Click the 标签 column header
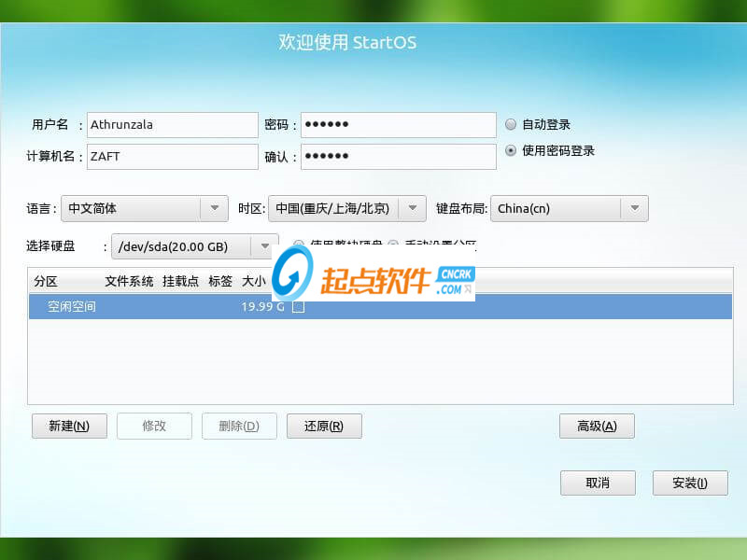The height and width of the screenshot is (560, 747). point(220,282)
